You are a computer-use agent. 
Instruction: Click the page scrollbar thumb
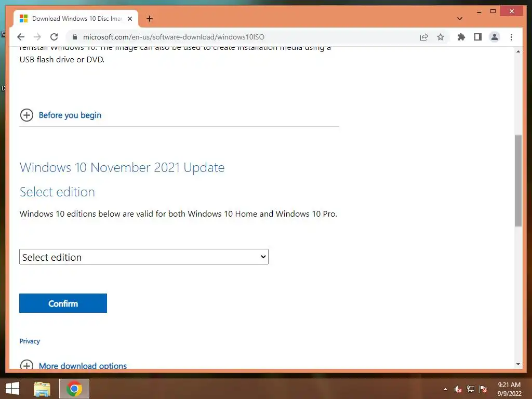click(518, 180)
